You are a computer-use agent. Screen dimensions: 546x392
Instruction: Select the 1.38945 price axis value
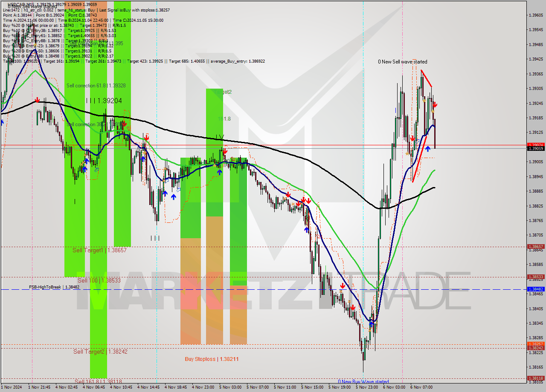click(536, 176)
